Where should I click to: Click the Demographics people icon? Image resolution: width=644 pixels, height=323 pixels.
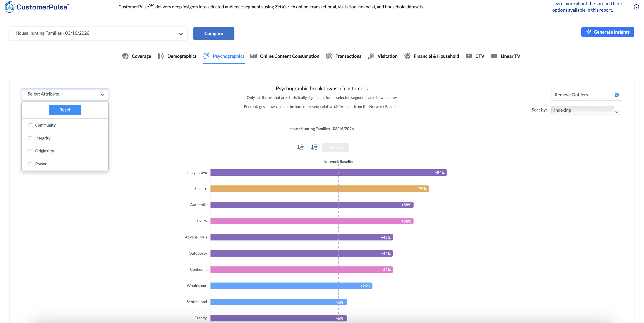click(160, 56)
